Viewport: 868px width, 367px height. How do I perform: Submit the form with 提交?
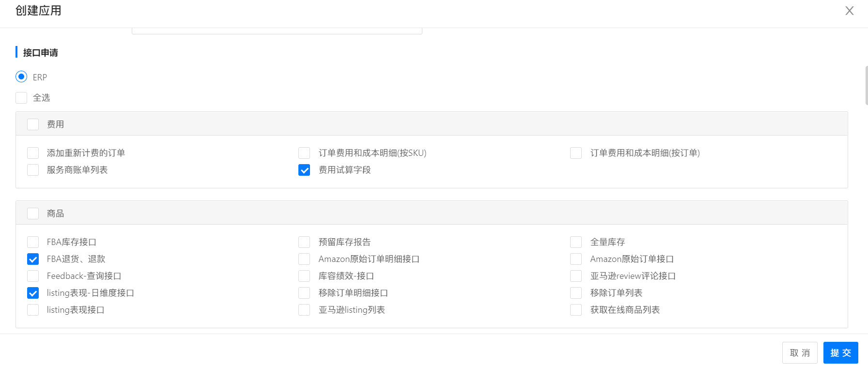841,353
